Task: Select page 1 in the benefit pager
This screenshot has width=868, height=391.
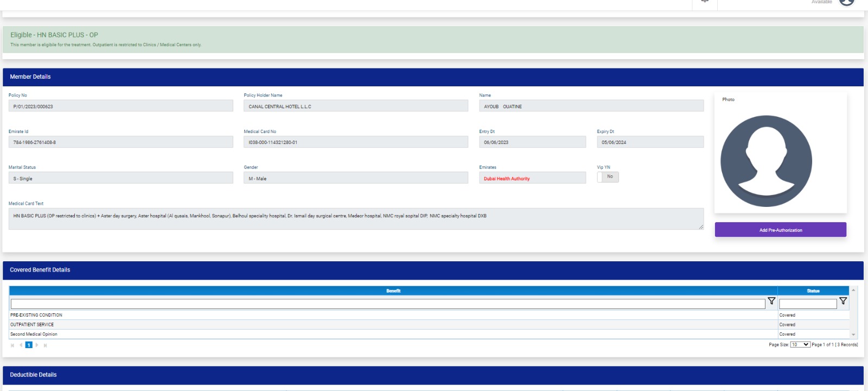Action: coord(29,345)
